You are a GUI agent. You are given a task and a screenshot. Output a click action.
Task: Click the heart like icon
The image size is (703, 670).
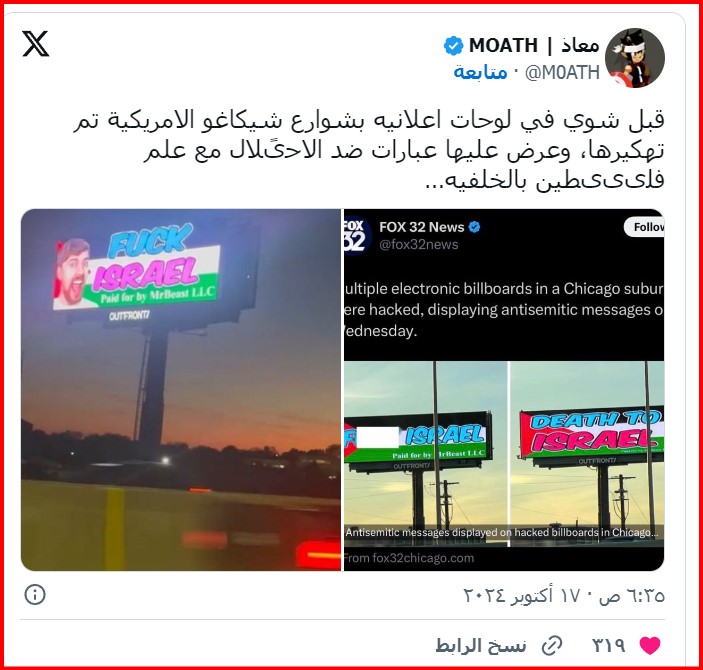[x=650, y=645]
